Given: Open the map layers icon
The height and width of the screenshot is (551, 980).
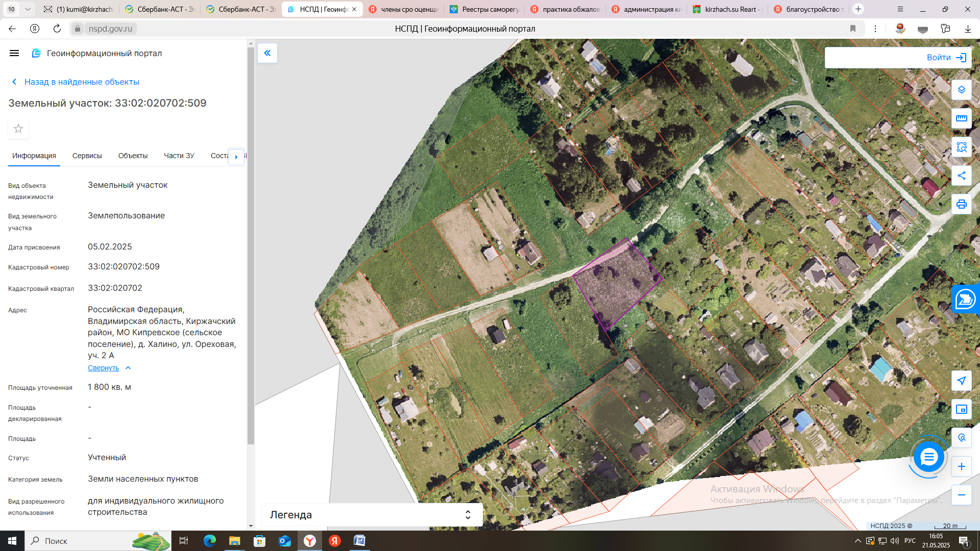Looking at the screenshot, I should [961, 90].
